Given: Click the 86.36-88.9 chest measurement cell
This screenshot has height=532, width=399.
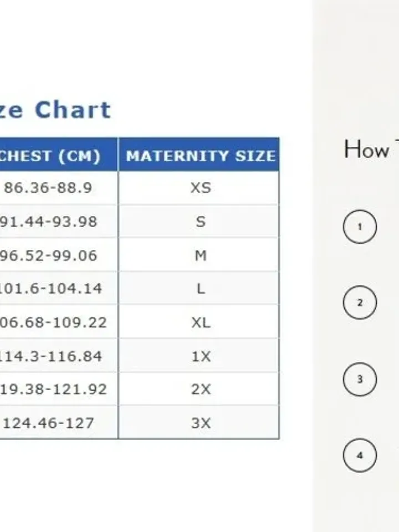Looking at the screenshot, I should (x=59, y=188).
